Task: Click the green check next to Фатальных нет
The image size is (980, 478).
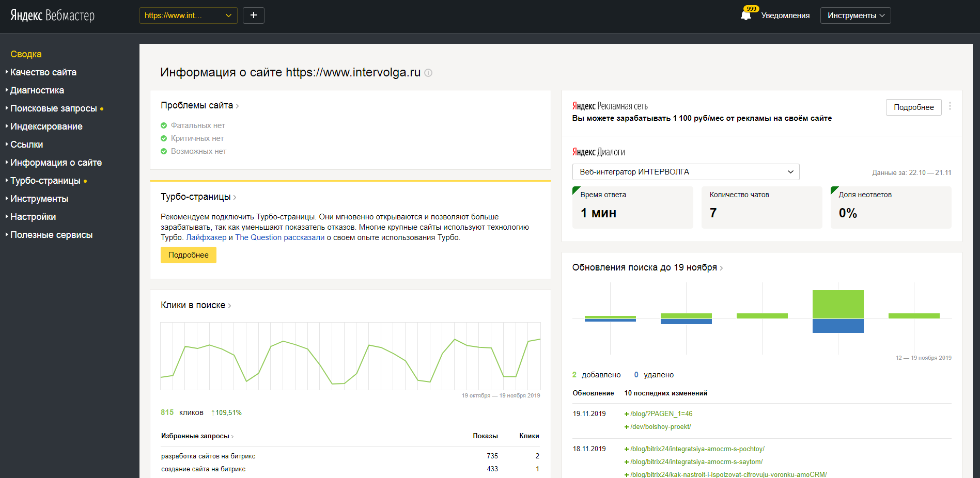Action: point(164,125)
